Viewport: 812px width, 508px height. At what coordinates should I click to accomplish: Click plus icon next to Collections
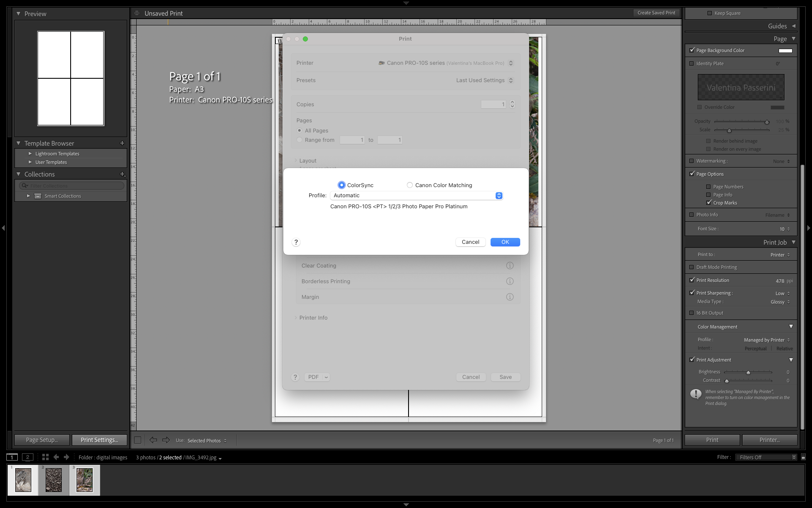(x=122, y=174)
